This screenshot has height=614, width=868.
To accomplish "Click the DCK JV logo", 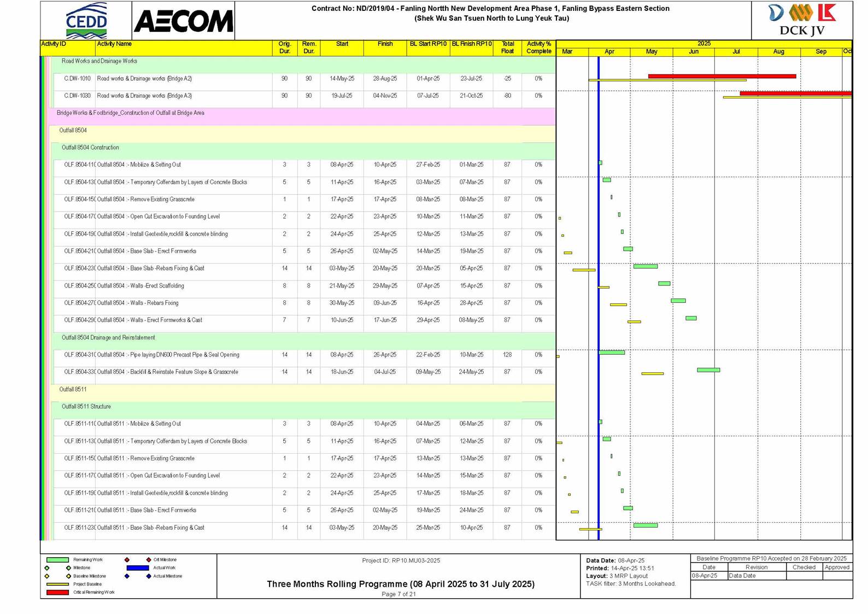I will tap(802, 20).
